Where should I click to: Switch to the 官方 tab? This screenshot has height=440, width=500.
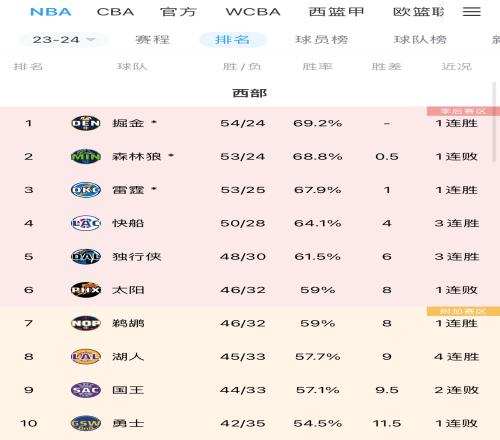click(178, 12)
